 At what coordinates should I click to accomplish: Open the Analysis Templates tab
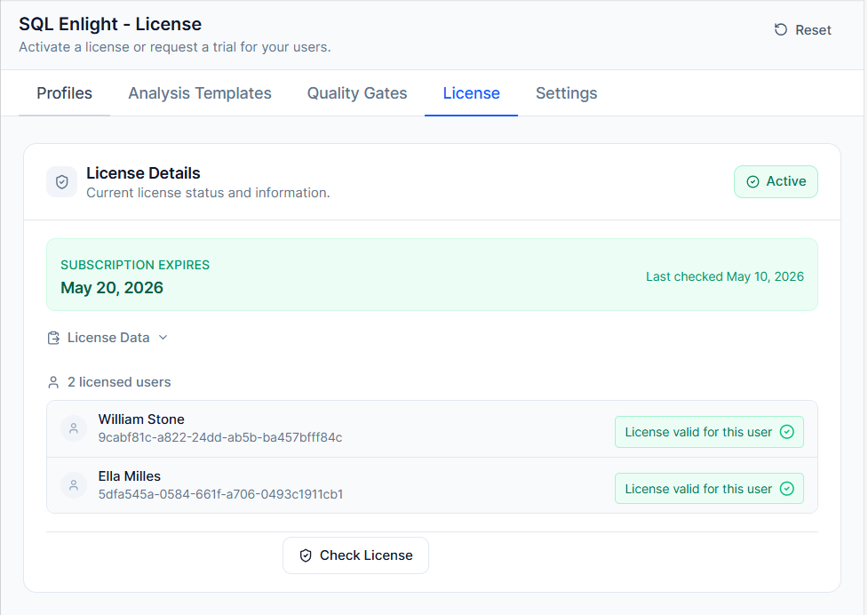point(200,93)
